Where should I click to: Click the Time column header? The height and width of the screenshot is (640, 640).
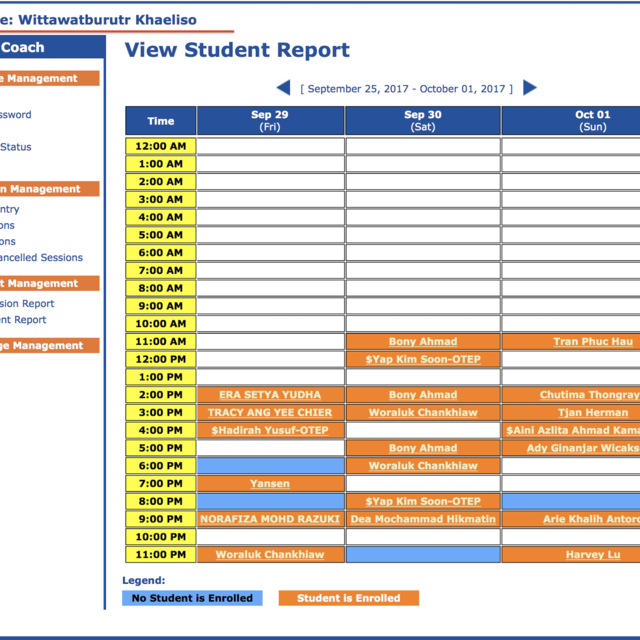click(161, 120)
